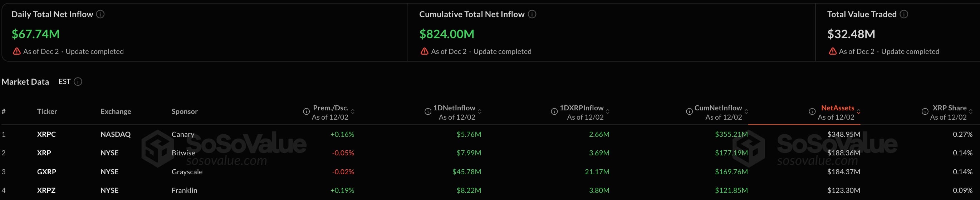Sort table by XRP Share arrows

(971, 111)
